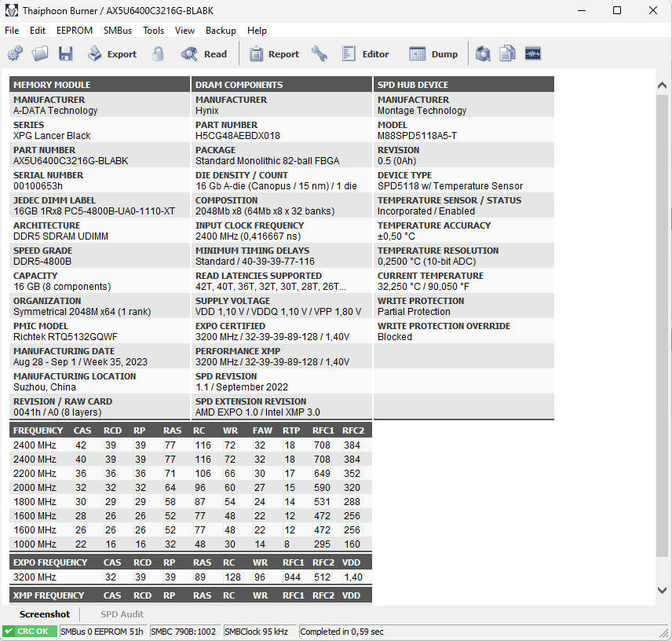The height and width of the screenshot is (641, 672).
Task: Select the EXPO 3200 MHz frequency row
Action: 190,577
